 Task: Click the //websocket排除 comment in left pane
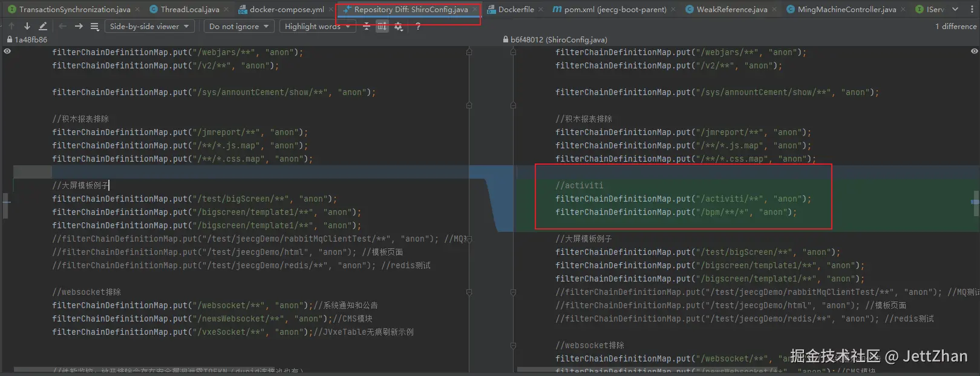click(87, 292)
